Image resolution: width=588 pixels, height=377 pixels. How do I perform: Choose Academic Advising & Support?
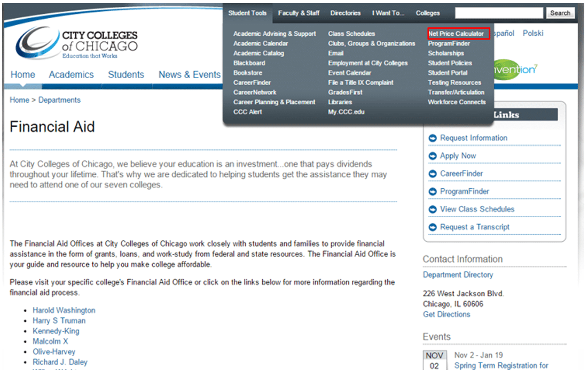click(x=275, y=34)
